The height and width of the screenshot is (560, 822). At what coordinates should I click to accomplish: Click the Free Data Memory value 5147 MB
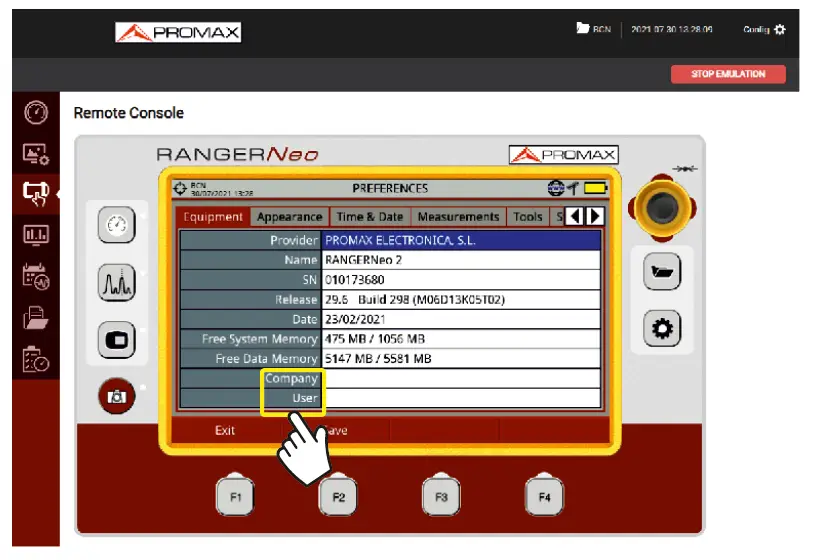point(461,359)
